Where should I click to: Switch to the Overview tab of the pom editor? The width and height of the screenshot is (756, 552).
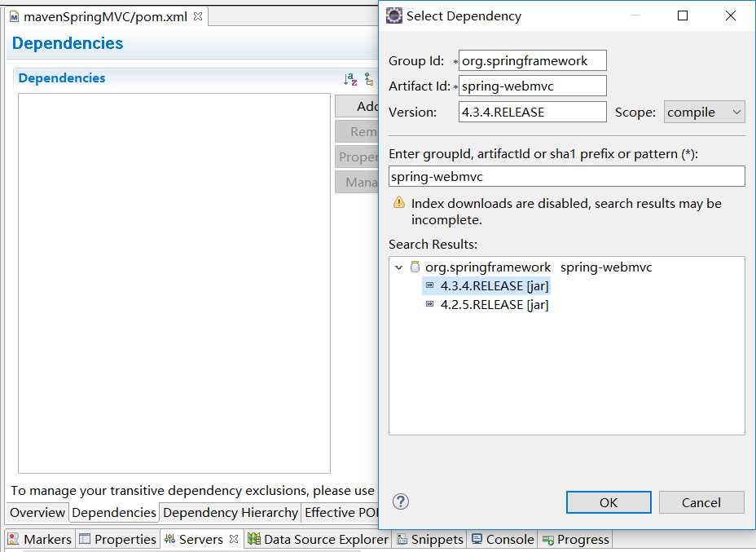tap(37, 512)
